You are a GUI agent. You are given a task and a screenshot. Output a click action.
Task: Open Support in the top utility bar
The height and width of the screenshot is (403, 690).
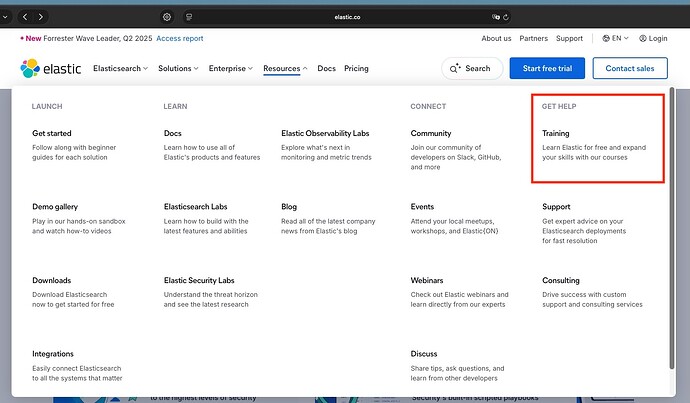[569, 38]
